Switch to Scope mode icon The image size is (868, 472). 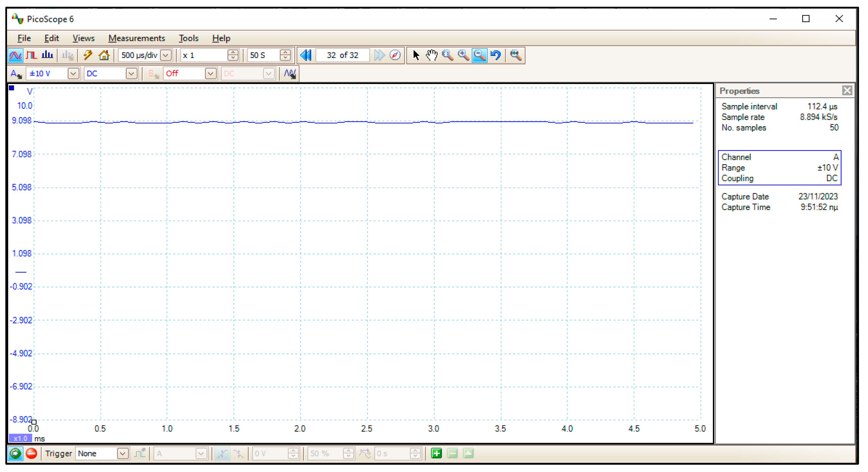(15, 55)
